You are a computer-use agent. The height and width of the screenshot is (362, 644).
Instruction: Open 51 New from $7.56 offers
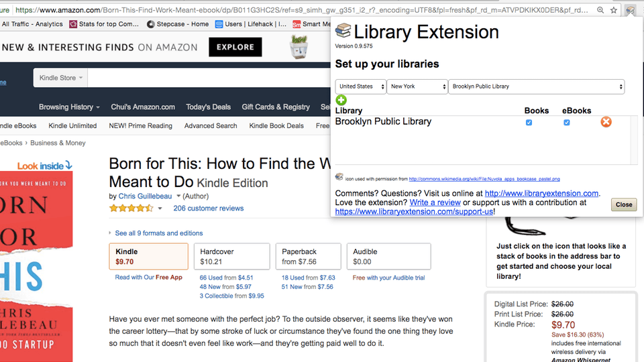click(307, 287)
